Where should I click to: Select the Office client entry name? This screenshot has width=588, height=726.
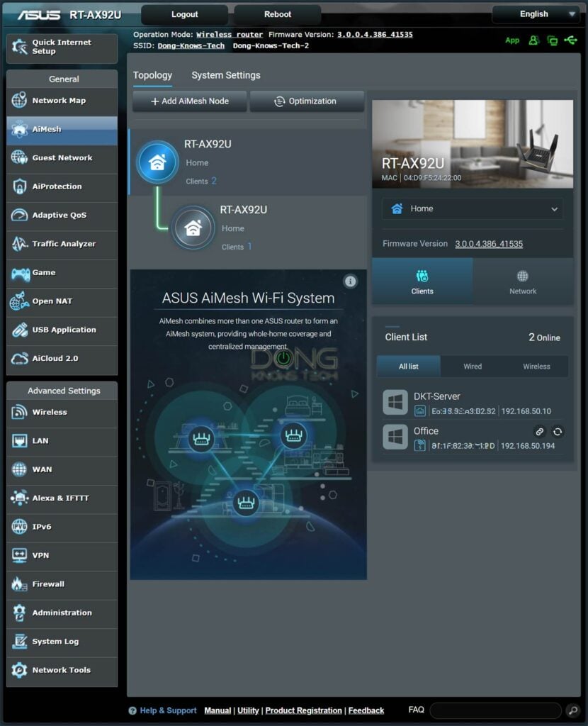pyautogui.click(x=426, y=431)
